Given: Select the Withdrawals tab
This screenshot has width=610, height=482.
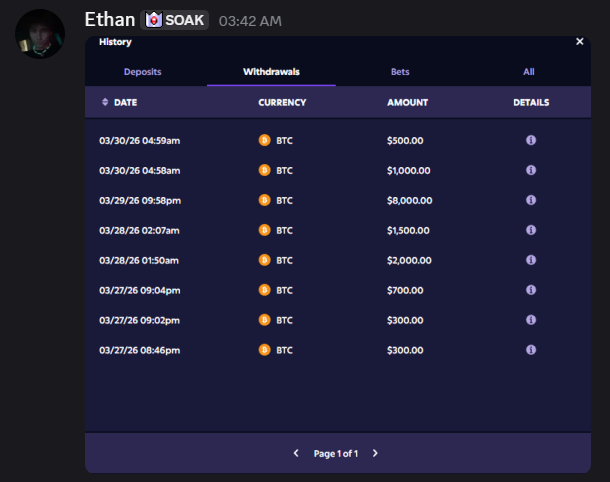Looking at the screenshot, I should pyautogui.click(x=271, y=72).
